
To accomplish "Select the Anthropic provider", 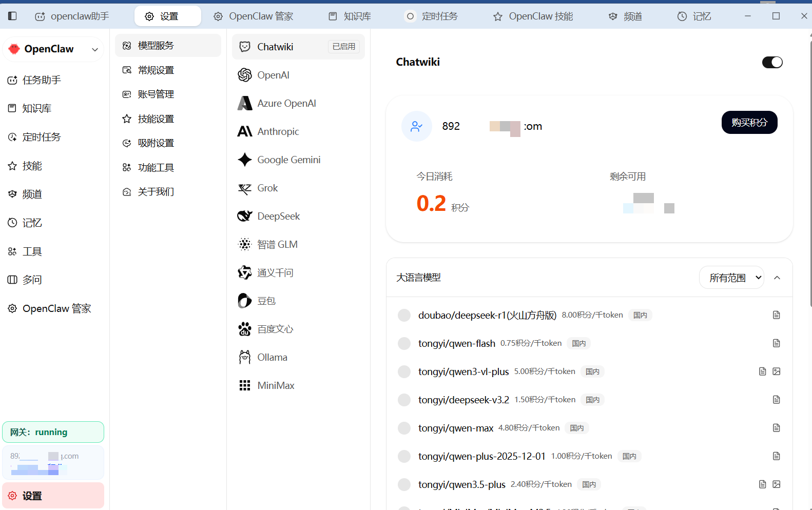I will (x=298, y=131).
